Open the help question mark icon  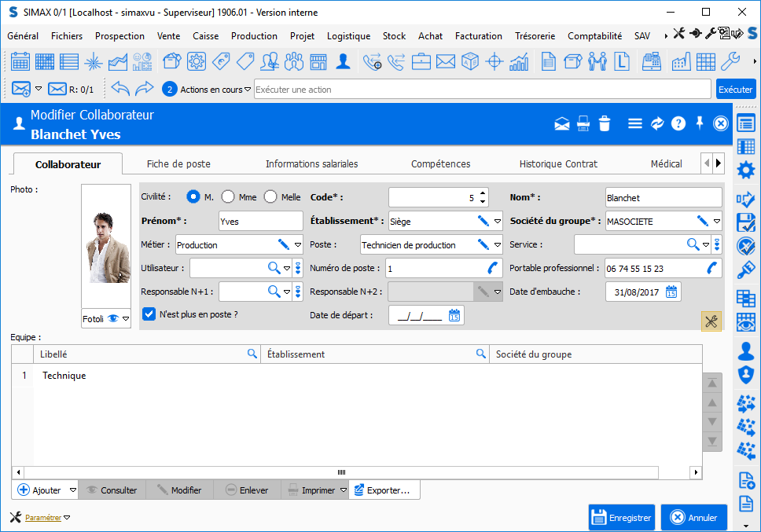point(678,123)
